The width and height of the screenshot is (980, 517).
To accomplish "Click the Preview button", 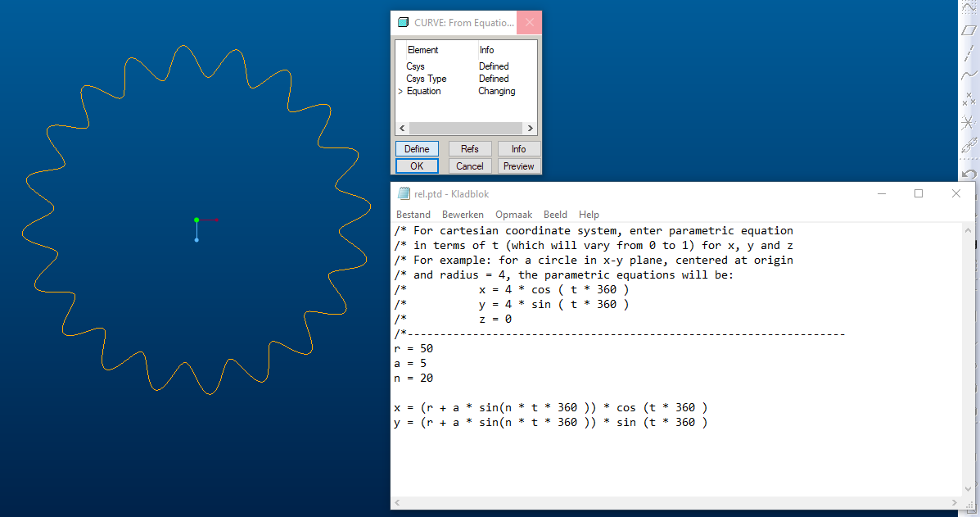I will point(519,166).
